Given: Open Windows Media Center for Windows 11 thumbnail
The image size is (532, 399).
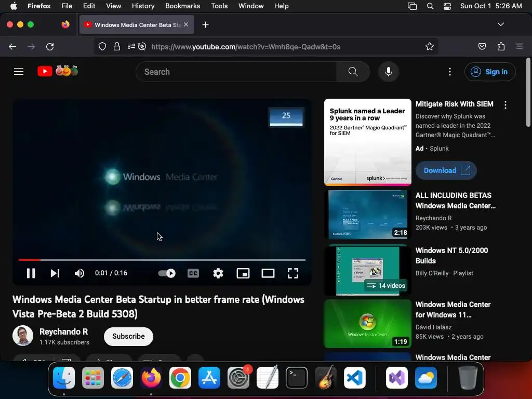Looking at the screenshot, I should (x=367, y=324).
